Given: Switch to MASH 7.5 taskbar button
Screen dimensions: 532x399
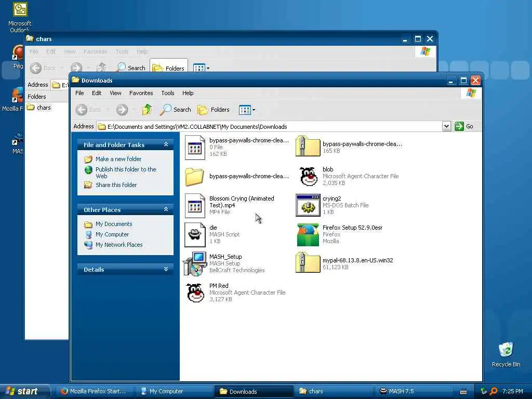Looking at the screenshot, I should click(x=412, y=391).
